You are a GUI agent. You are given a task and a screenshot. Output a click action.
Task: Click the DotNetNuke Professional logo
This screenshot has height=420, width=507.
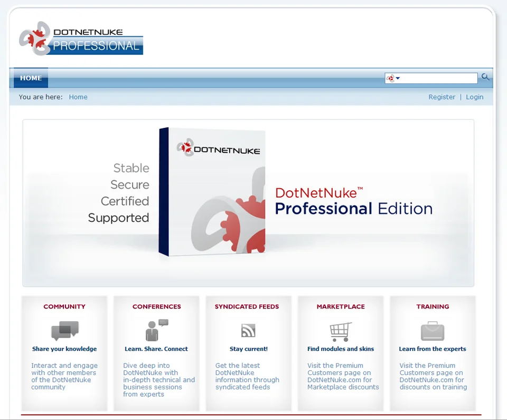tap(81, 39)
